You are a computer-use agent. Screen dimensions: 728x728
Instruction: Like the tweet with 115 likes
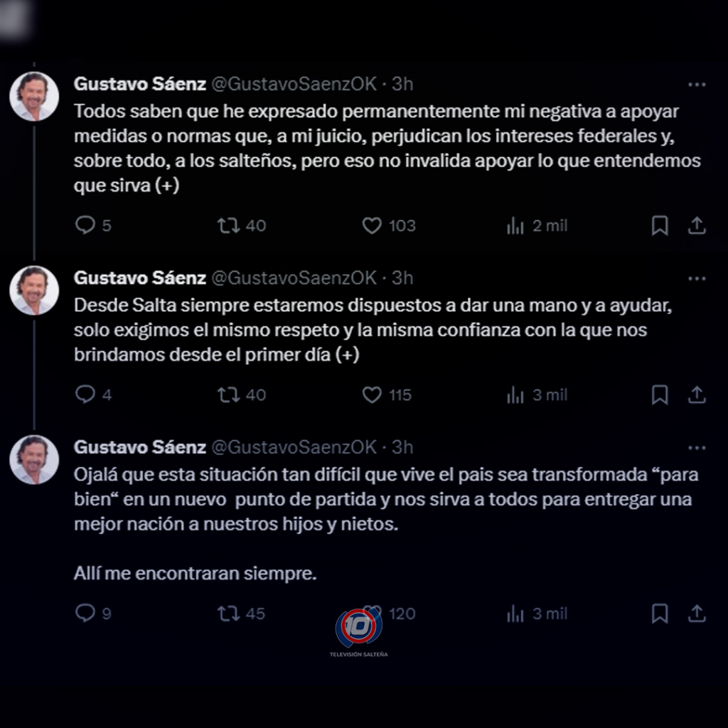(x=372, y=395)
